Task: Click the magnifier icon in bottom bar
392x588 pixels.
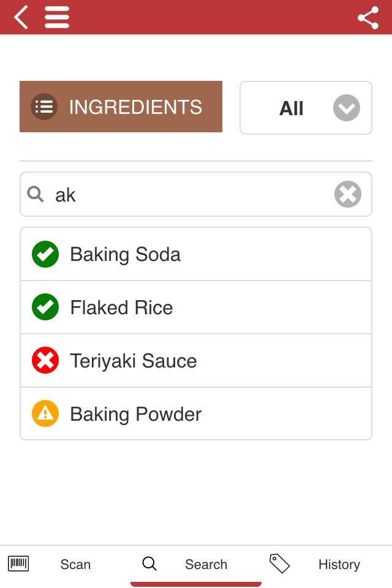Action: (x=149, y=563)
